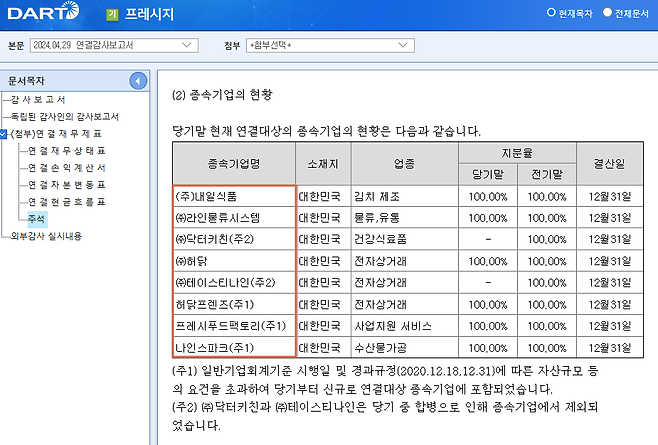Collapse the 문서목차 sidebar with arrow button
The height and width of the screenshot is (445, 658).
coord(139,80)
